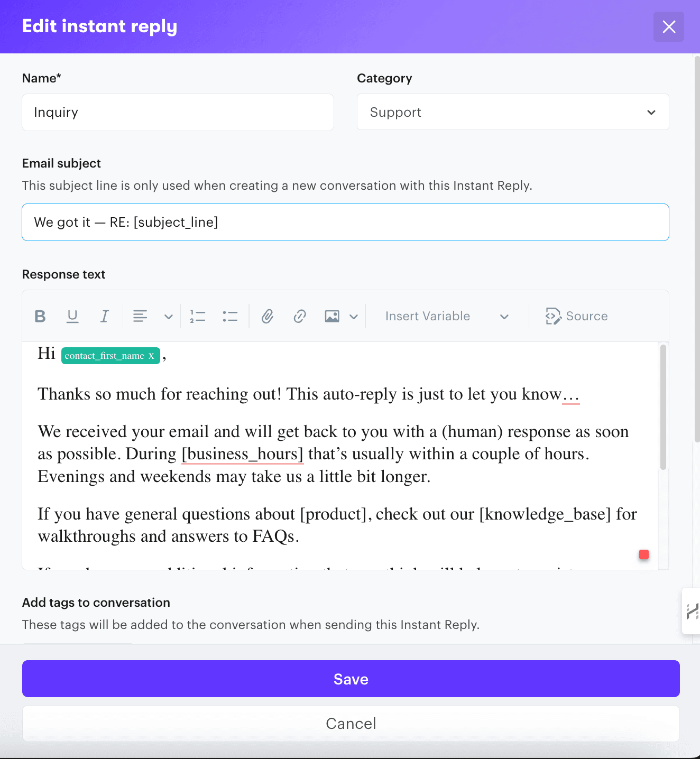Set text alignment with the align icon
This screenshot has height=759, width=700.
pos(140,316)
